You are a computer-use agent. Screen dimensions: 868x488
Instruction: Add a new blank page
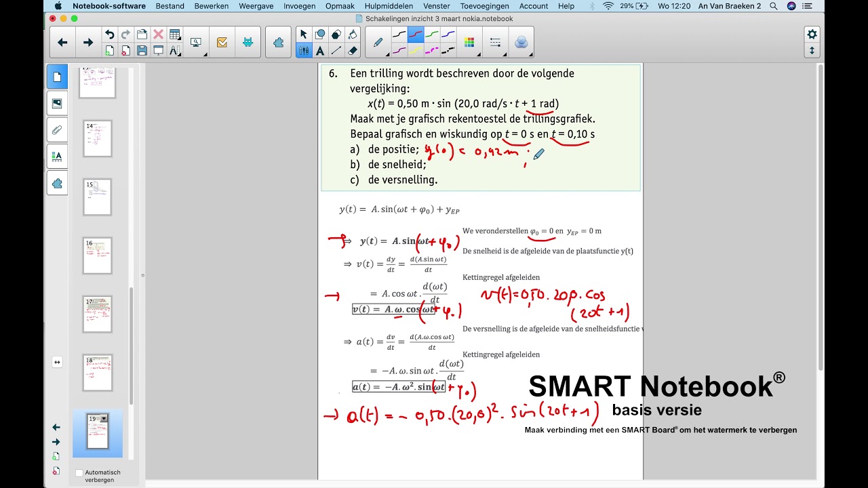109,51
